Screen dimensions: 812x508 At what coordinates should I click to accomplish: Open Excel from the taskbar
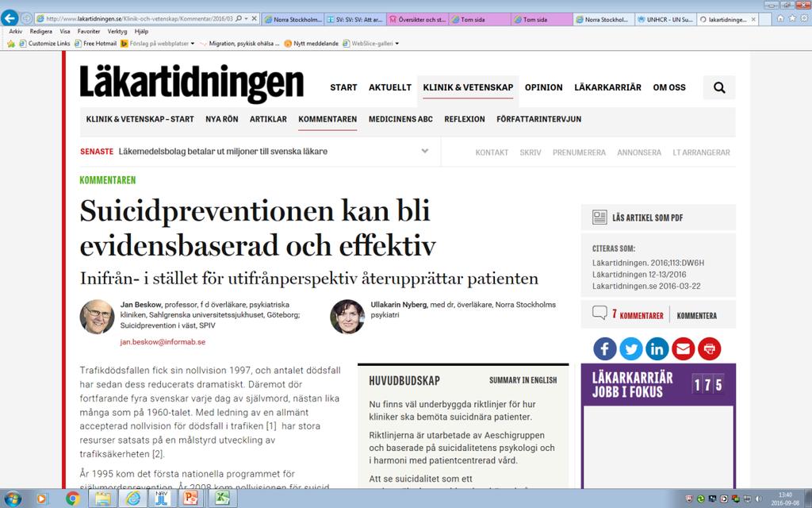pos(223,498)
